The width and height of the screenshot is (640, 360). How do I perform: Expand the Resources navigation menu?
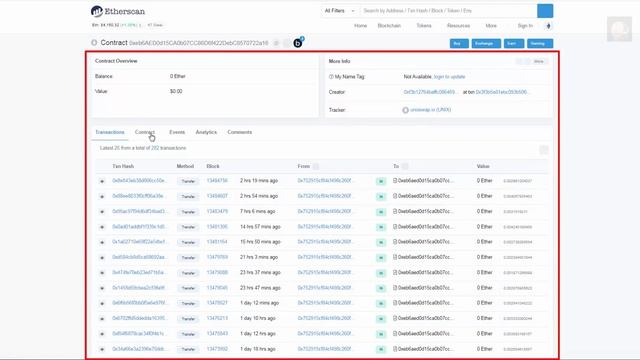click(x=458, y=26)
